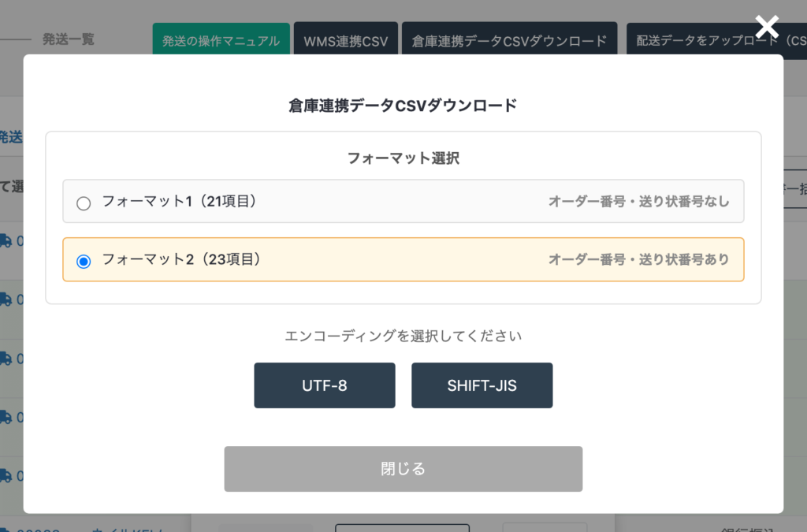Click the オーダー番号・送り状番号なし description text
807x532 pixels.
638,202
